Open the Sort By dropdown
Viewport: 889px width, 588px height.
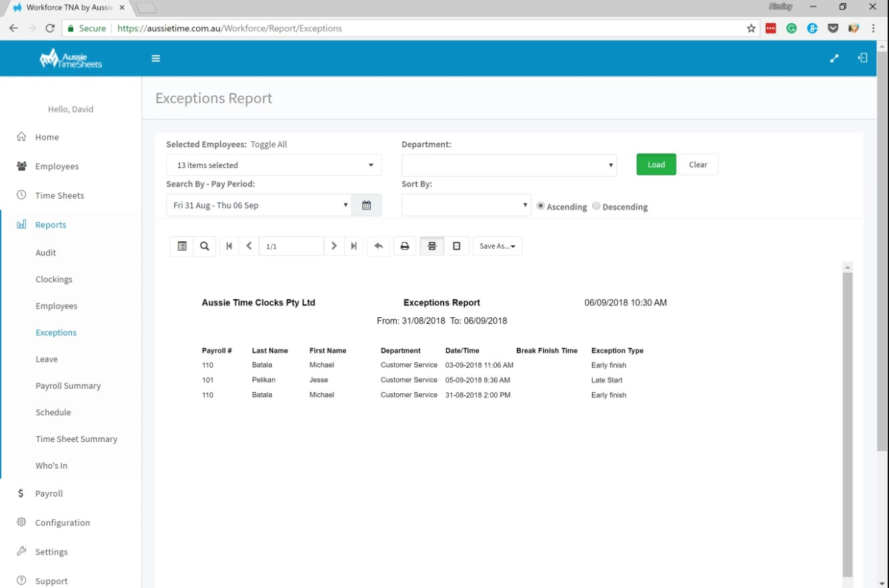(x=466, y=205)
